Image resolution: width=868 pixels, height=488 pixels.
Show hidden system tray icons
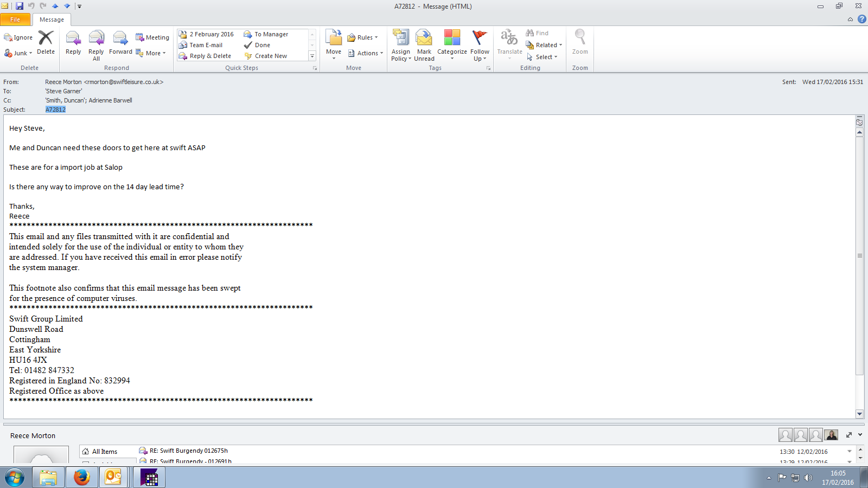pos(769,478)
